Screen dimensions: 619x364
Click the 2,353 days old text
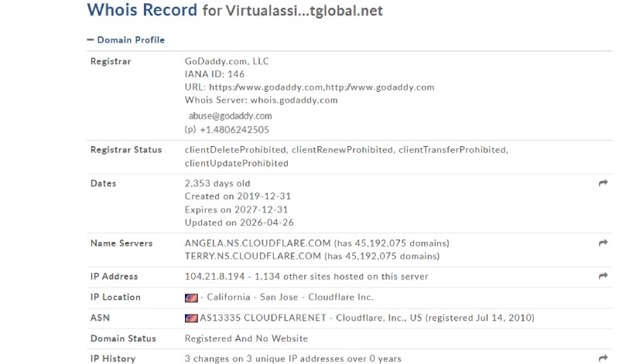click(217, 183)
